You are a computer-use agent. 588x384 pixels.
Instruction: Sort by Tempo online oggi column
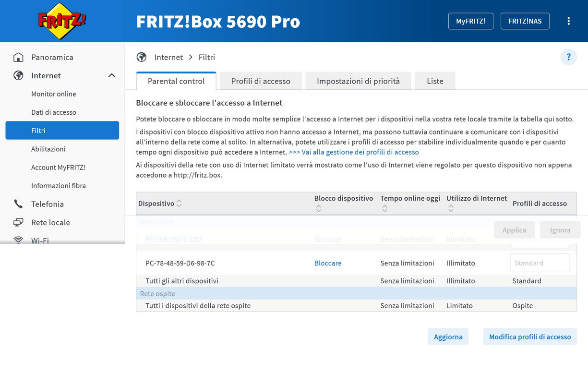click(384, 208)
